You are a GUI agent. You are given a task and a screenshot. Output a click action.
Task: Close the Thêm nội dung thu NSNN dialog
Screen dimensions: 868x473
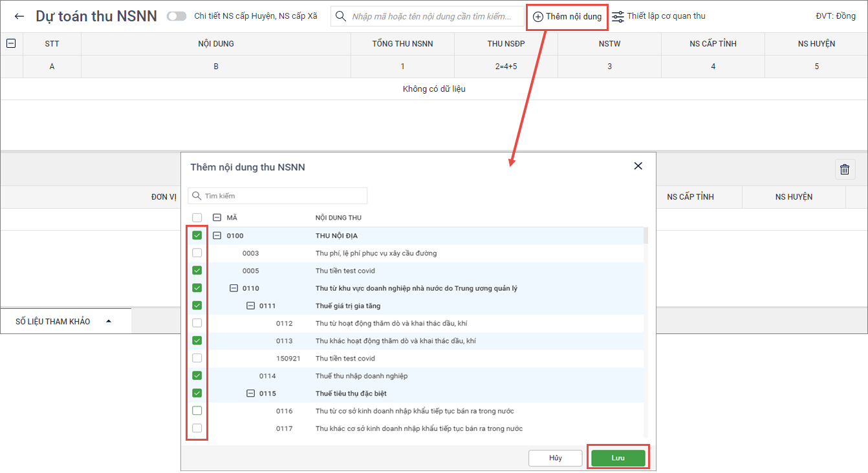point(638,166)
